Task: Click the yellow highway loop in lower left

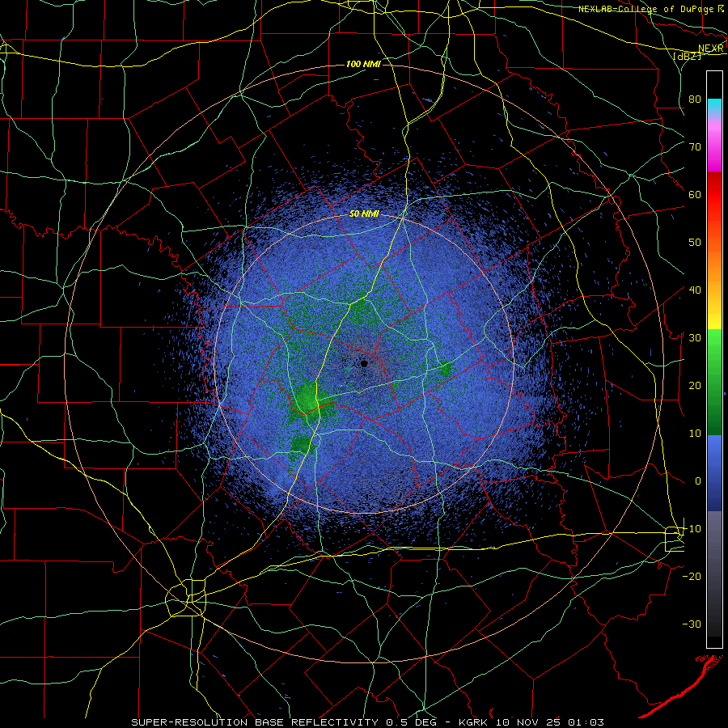Action: [x=186, y=598]
